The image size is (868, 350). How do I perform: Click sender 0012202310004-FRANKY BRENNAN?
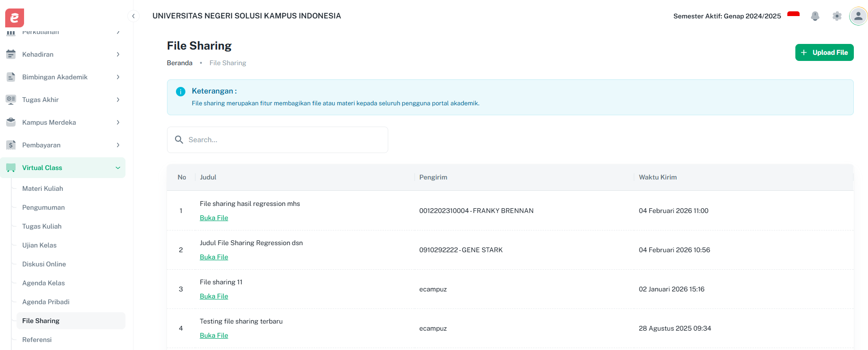click(476, 211)
